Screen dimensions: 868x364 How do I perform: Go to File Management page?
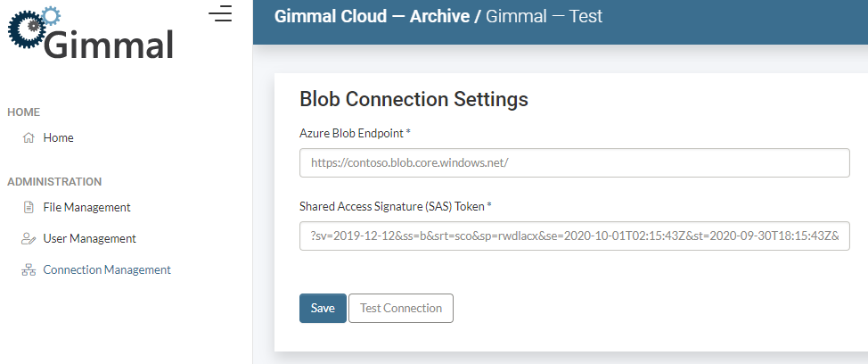[x=86, y=208]
